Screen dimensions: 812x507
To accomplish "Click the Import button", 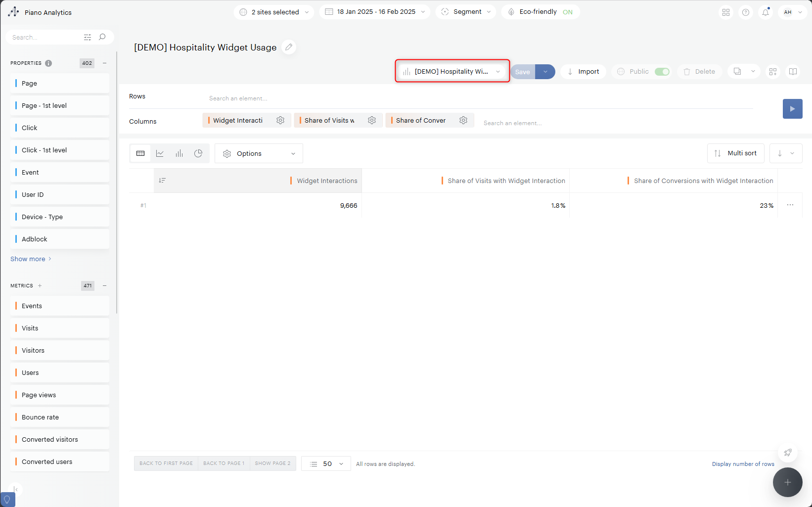I will (583, 72).
